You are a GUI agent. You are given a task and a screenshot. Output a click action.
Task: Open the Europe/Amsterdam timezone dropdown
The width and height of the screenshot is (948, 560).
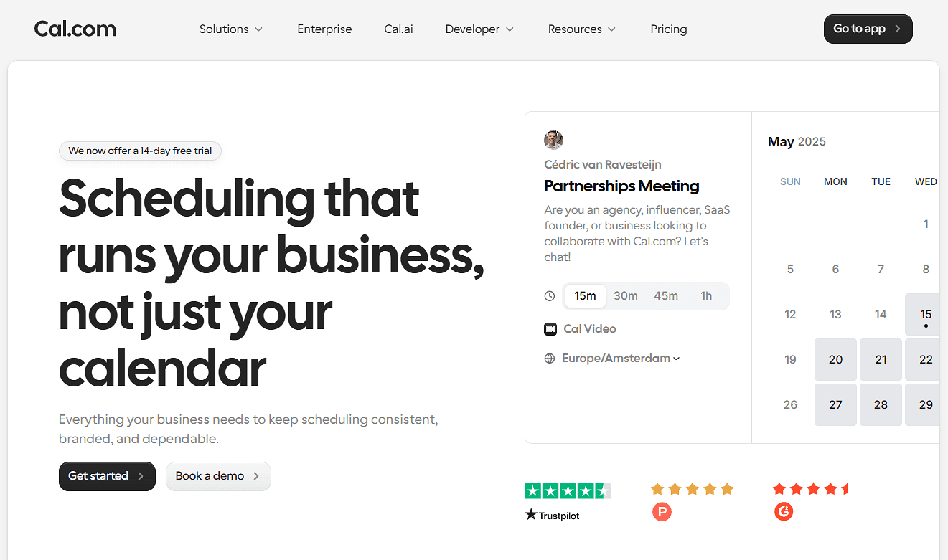click(x=621, y=359)
